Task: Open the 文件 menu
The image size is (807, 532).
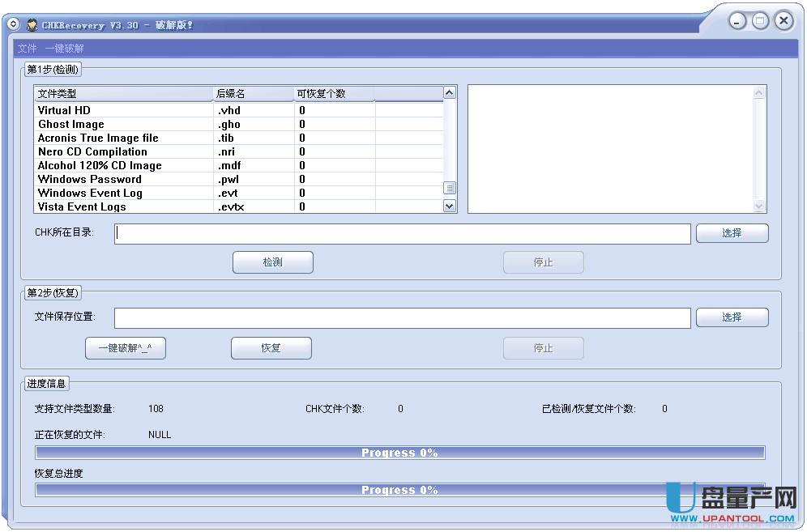Action: [x=28, y=49]
